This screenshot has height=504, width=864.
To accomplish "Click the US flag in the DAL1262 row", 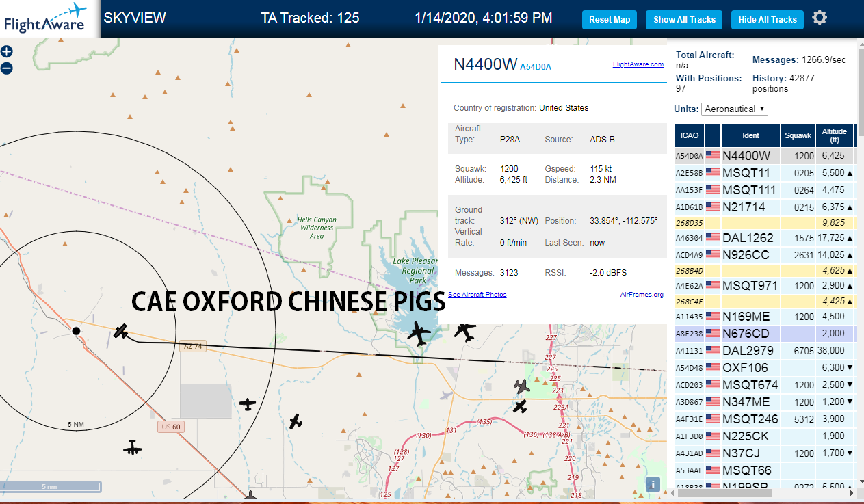I will [x=713, y=238].
